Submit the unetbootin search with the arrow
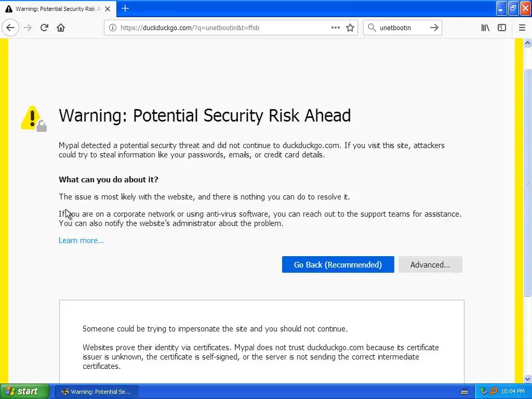 (x=434, y=28)
